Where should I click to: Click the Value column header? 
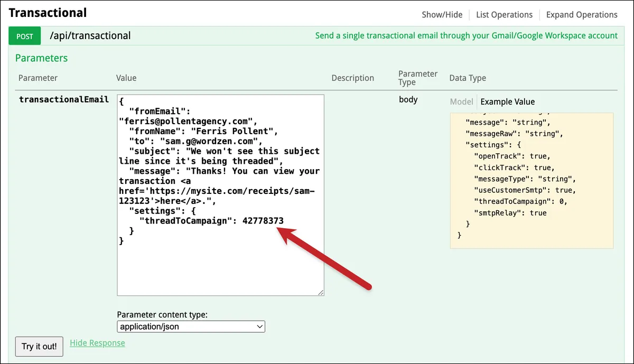coord(126,78)
